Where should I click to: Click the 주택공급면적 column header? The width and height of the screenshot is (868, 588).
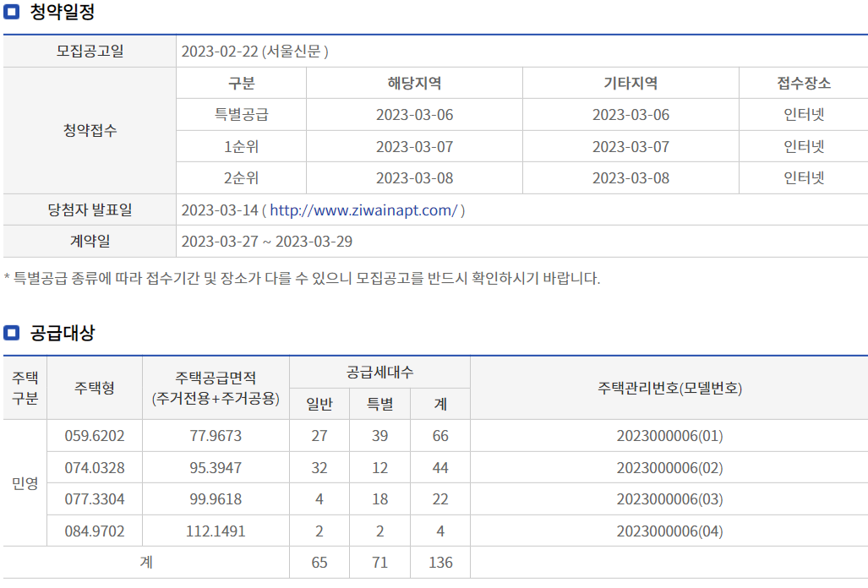click(x=216, y=388)
